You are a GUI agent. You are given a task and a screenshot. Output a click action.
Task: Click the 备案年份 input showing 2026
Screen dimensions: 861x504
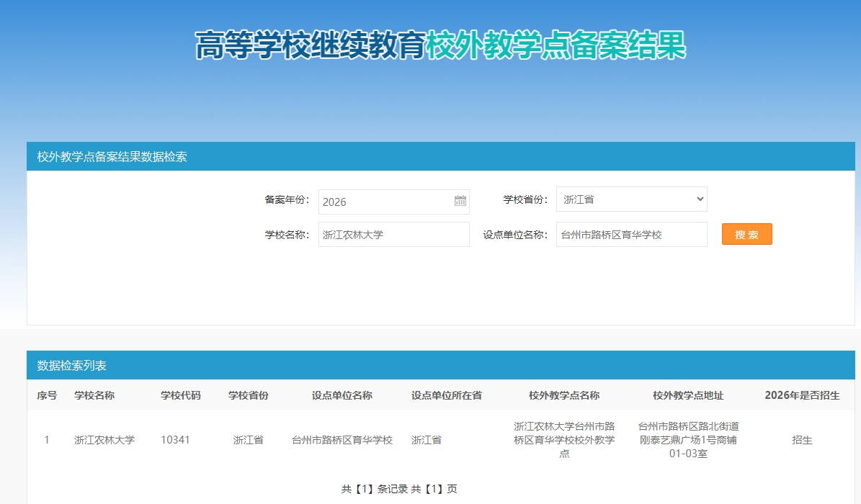[x=393, y=202]
